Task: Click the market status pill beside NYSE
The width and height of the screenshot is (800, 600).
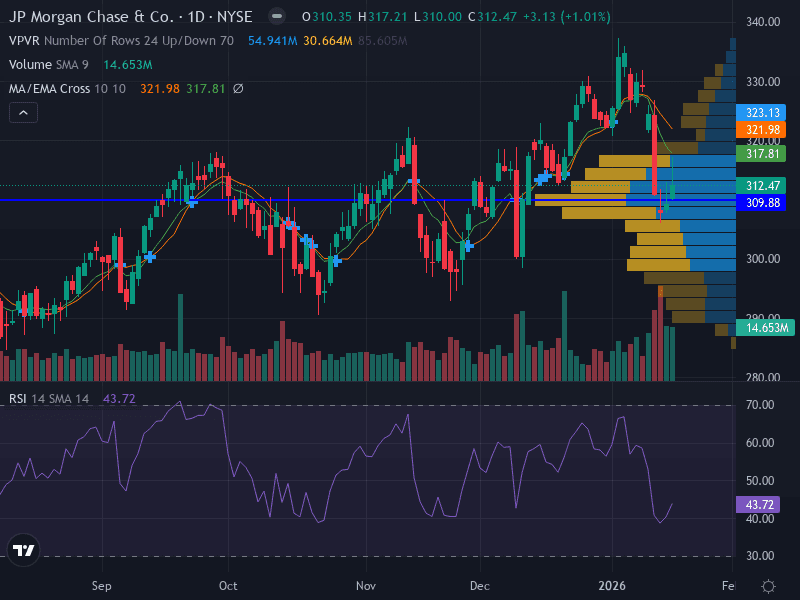Action: click(x=277, y=16)
